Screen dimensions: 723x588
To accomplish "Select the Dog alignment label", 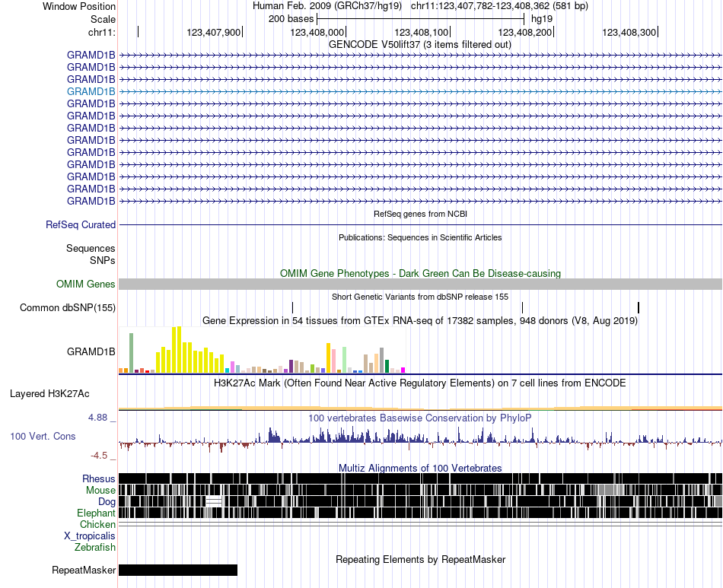I will (x=107, y=502).
